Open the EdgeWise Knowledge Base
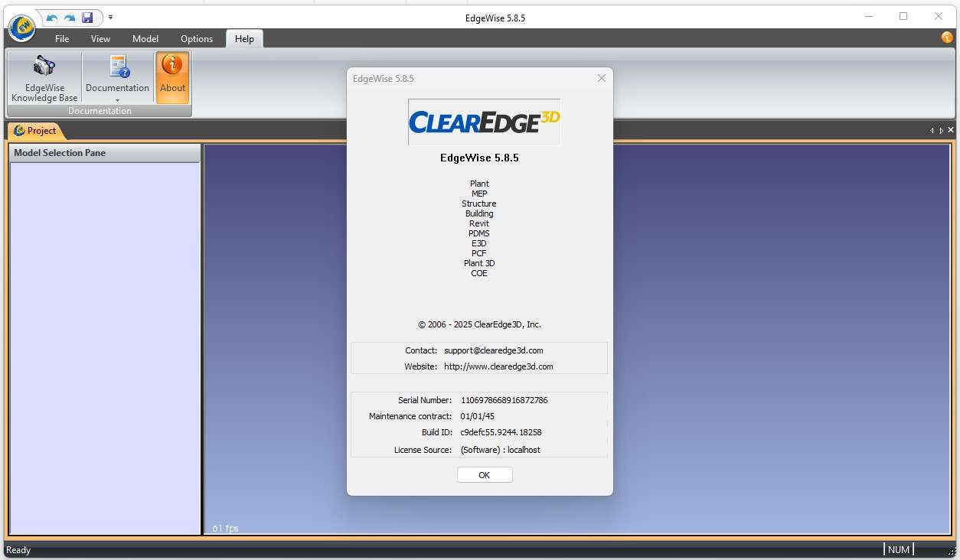960x560 pixels. pos(44,78)
